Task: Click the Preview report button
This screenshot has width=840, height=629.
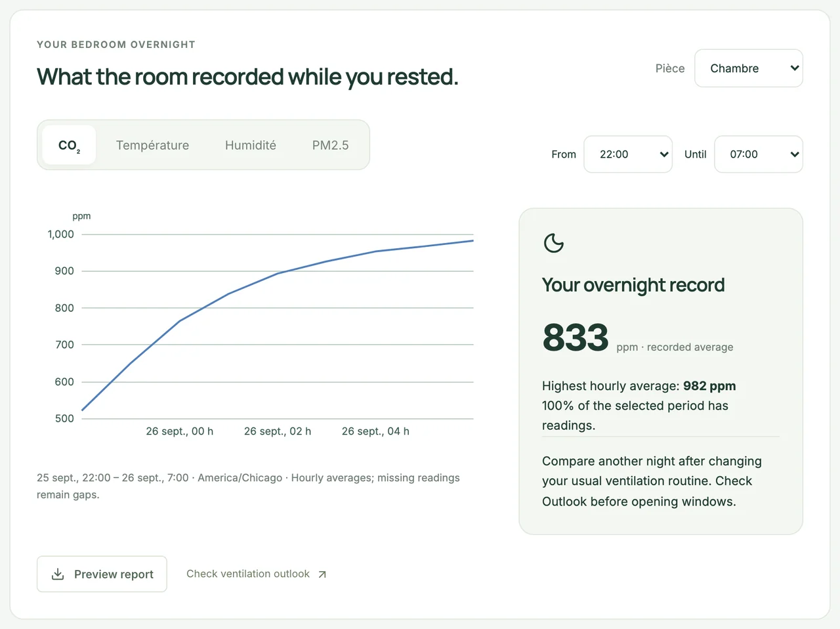Action: pyautogui.click(x=102, y=574)
